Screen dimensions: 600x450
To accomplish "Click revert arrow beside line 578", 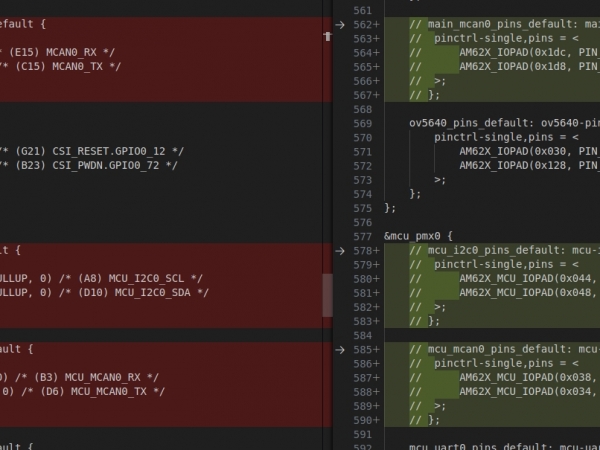I will click(x=341, y=250).
